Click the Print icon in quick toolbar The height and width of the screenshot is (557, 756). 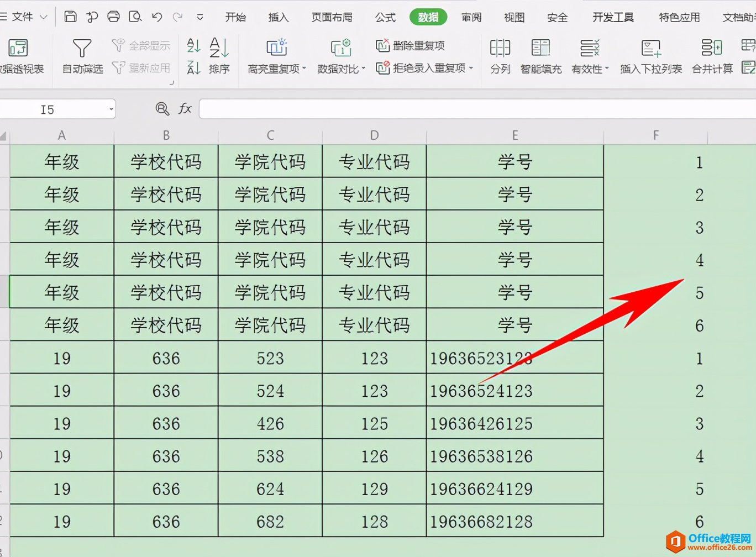[x=113, y=17]
